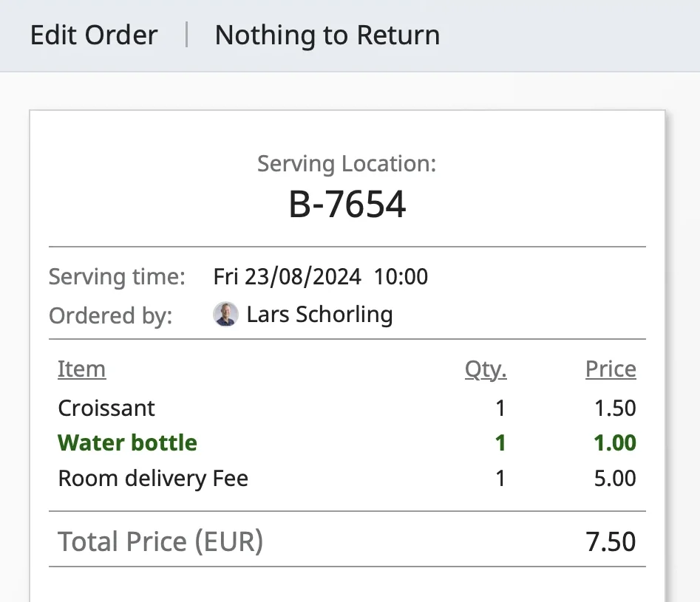Click the serving time Fri 23/08/2024

tap(287, 276)
